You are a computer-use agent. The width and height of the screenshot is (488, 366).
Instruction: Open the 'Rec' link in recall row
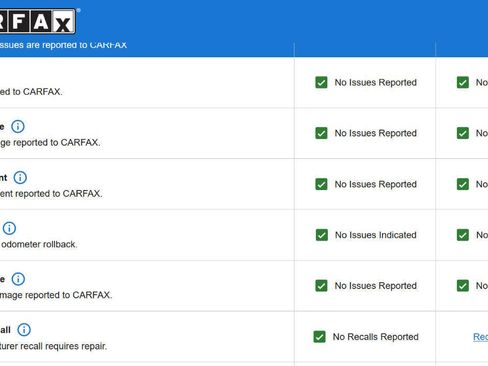point(480,337)
